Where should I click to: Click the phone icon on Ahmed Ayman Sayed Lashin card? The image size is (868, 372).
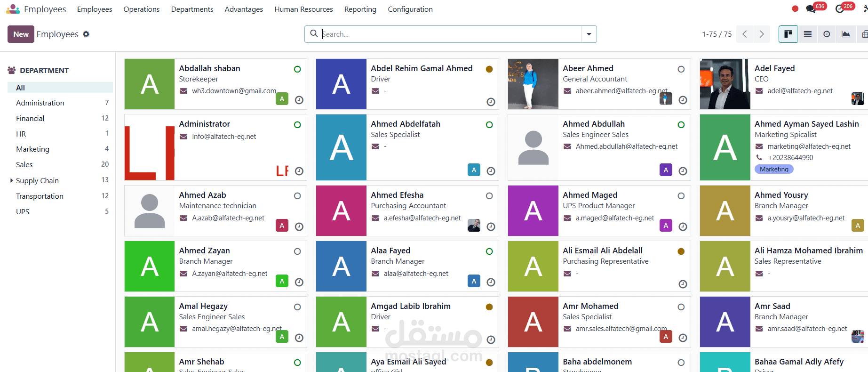click(x=759, y=157)
